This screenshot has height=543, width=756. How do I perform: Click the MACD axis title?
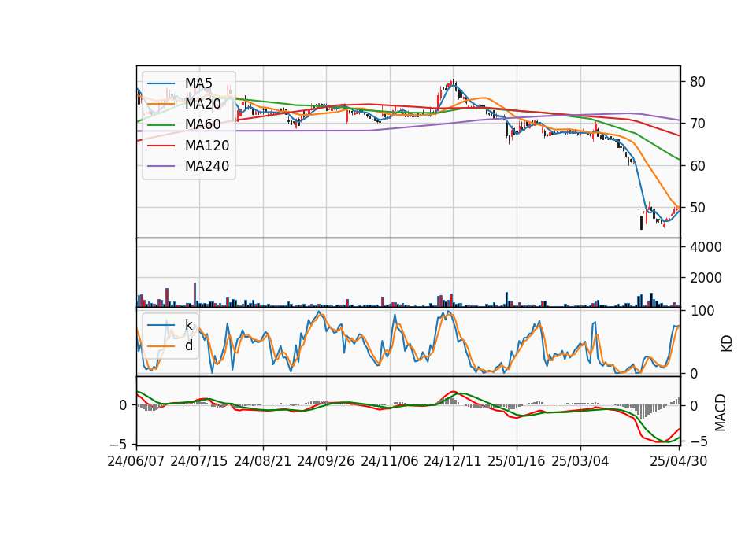tap(721, 412)
